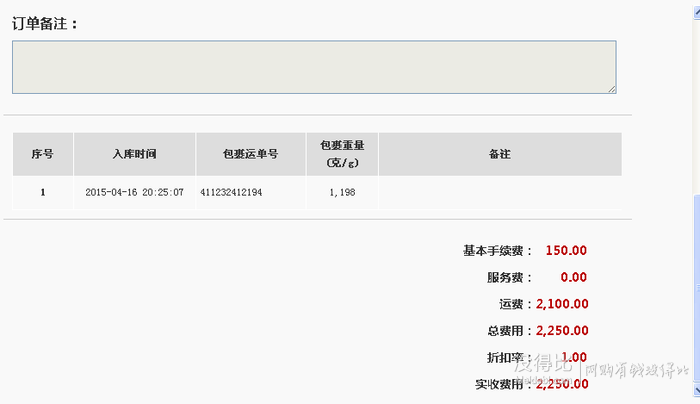Click the 总费用 amount 2,250.00
700x404 pixels.
point(562,331)
